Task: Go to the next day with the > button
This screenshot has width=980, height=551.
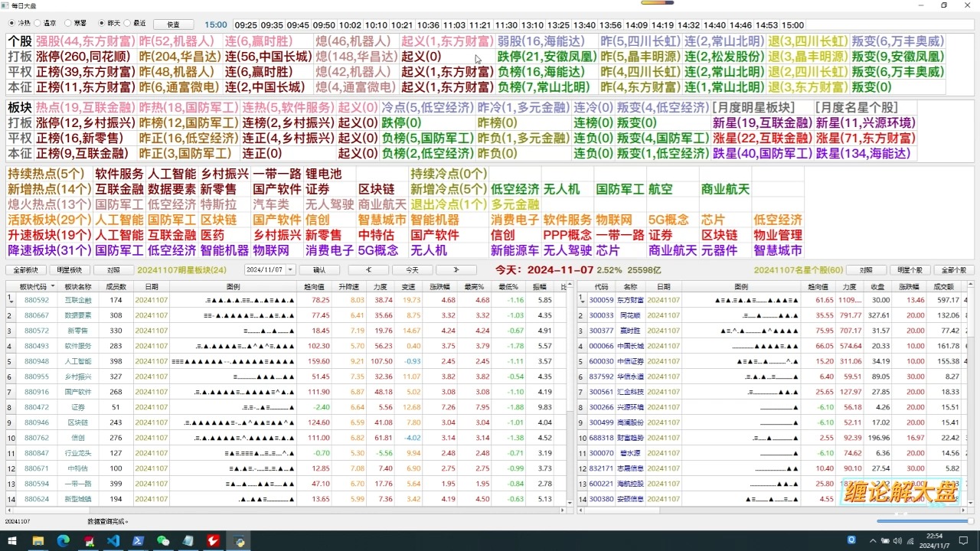Action: [x=456, y=270]
